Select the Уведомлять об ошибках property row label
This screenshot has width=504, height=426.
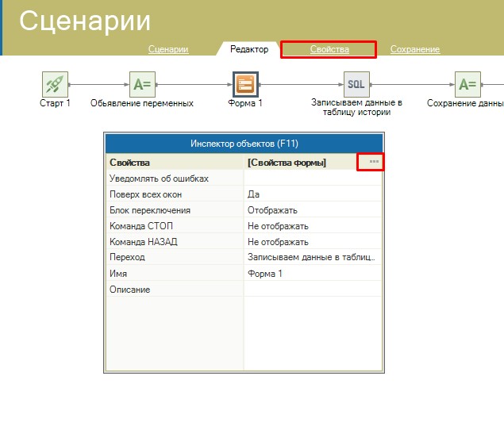click(x=159, y=178)
